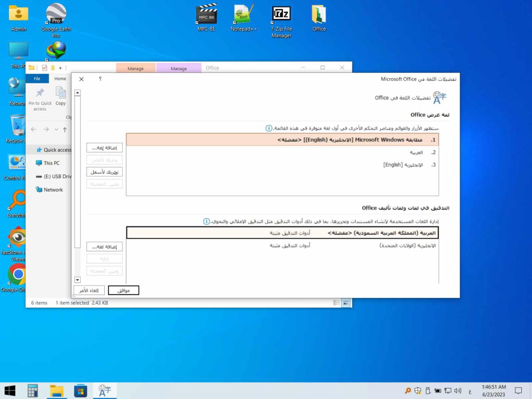Open Microsoft Store from the taskbar
532x399 pixels.
80,391
